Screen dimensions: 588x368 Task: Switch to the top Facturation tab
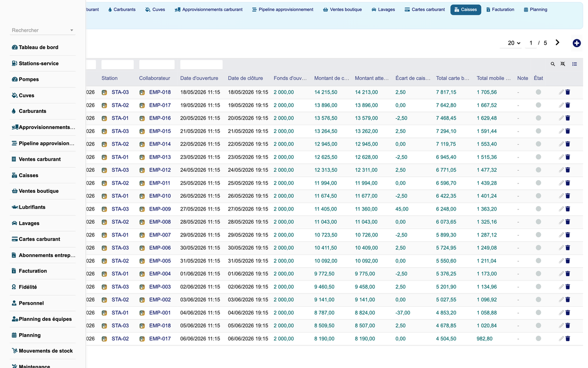point(500,9)
